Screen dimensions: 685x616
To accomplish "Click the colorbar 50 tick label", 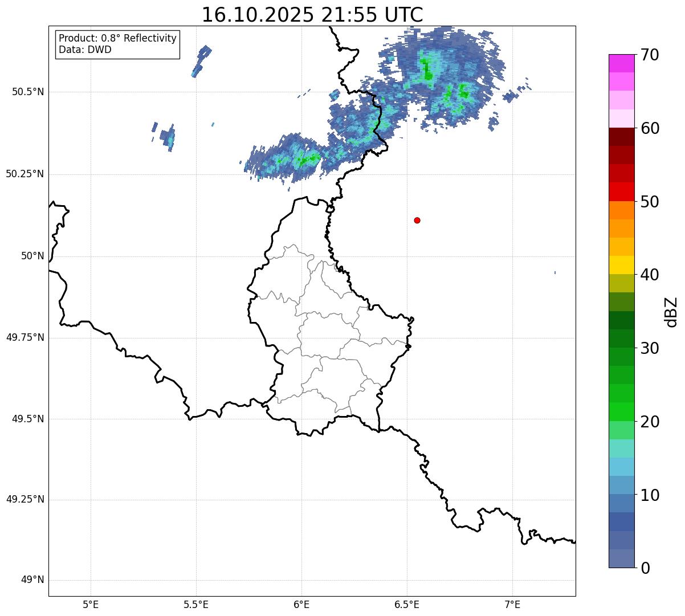I will coord(650,202).
